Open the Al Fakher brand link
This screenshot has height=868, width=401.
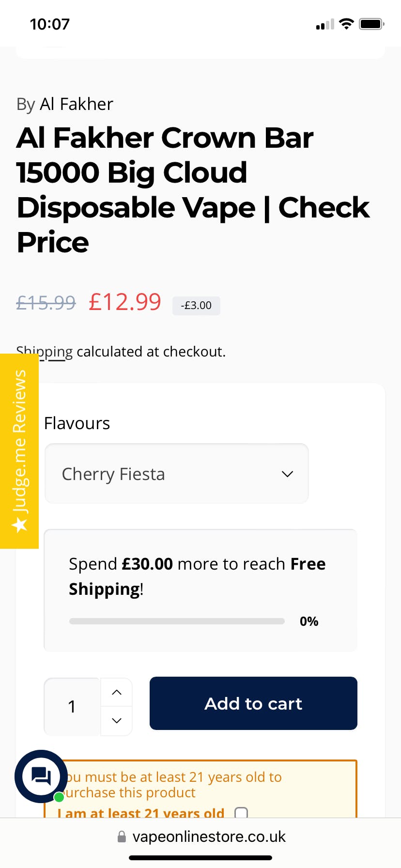pyautogui.click(x=76, y=104)
